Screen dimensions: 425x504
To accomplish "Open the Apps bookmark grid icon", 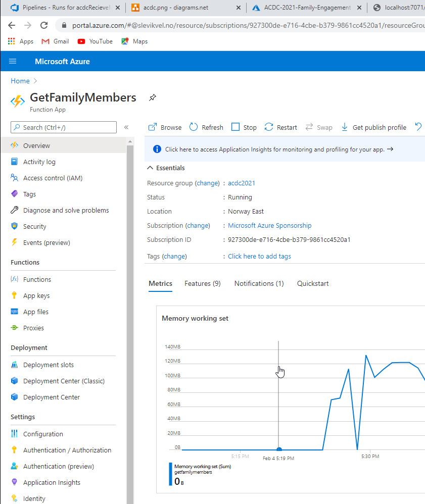I will coord(12,41).
